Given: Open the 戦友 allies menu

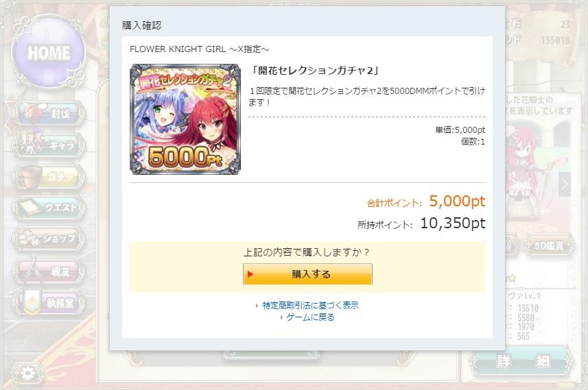Looking at the screenshot, I should coord(48,271).
